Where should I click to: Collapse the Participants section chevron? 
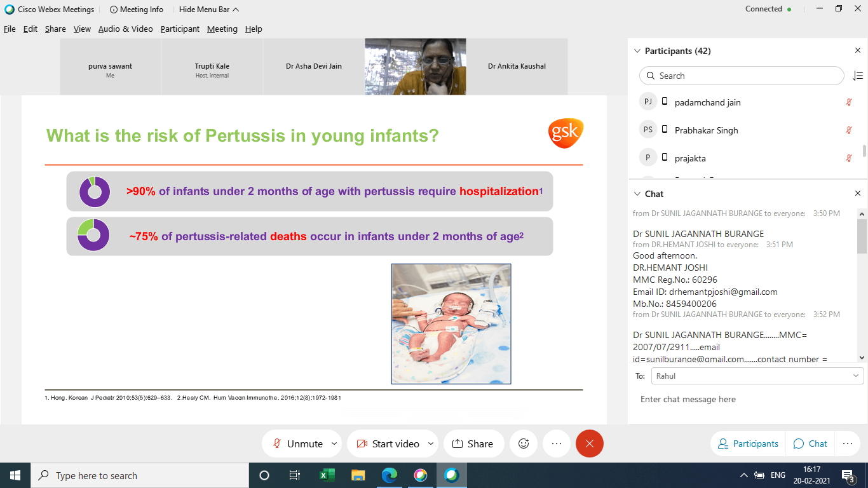coord(637,51)
